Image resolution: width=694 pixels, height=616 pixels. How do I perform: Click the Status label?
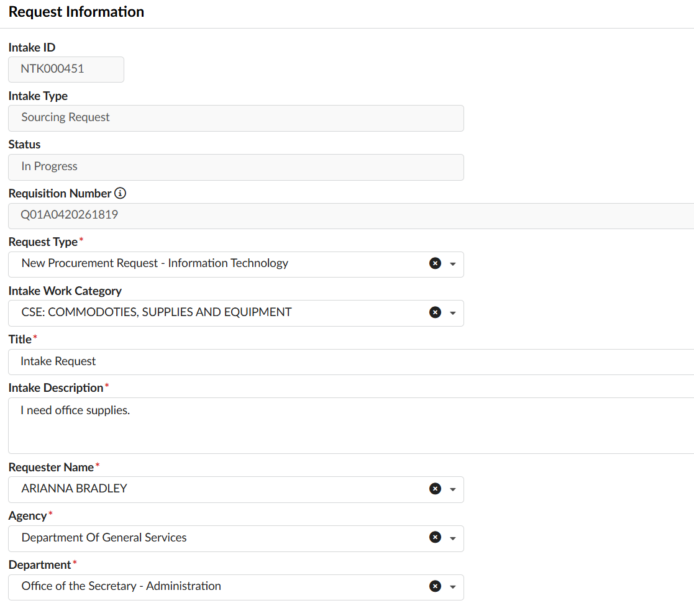24,145
